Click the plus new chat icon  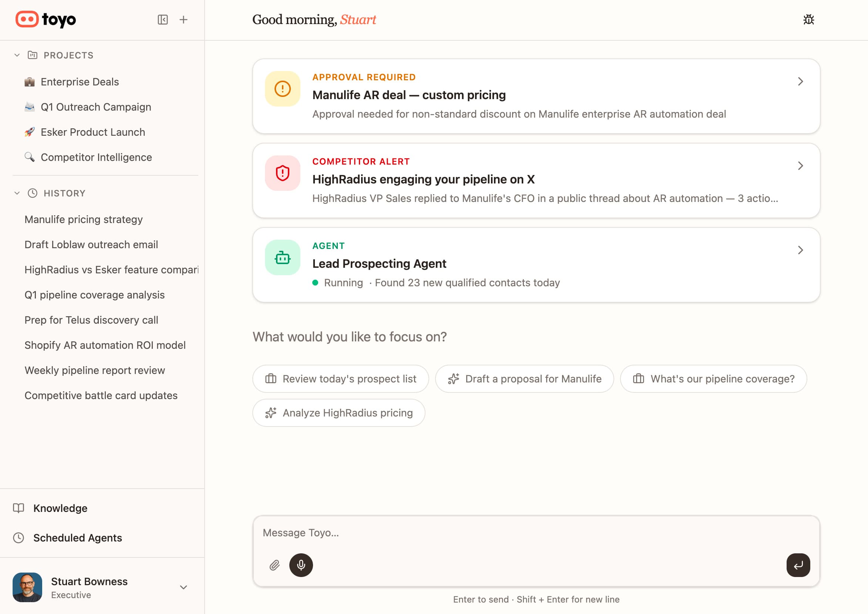(x=184, y=20)
